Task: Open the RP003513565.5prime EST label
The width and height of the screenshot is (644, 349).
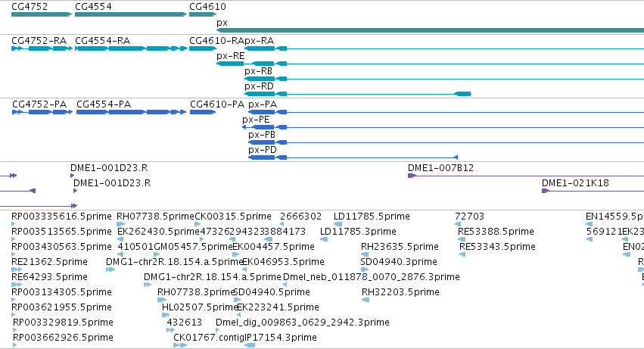Action: 61,232
